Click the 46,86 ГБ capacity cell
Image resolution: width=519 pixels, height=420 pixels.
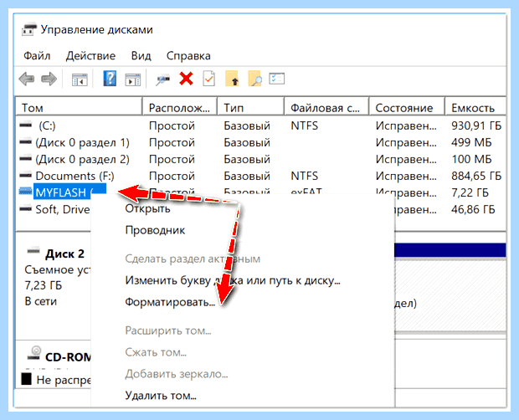pos(473,209)
